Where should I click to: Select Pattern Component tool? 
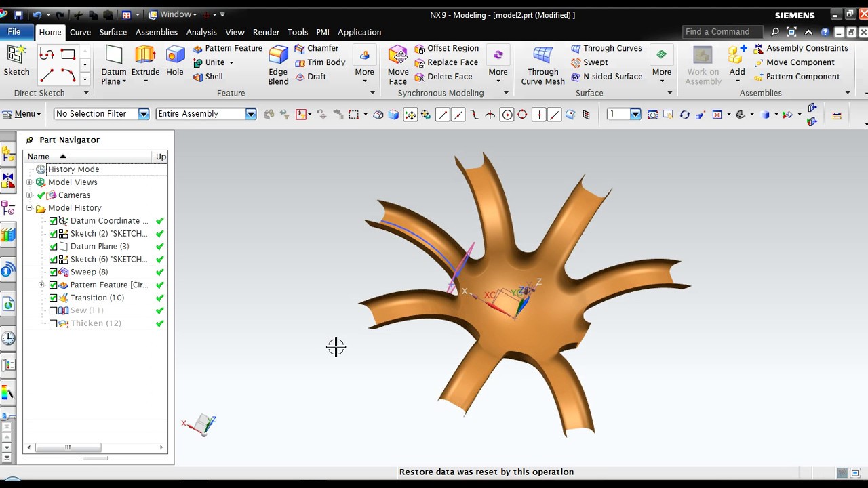[797, 77]
